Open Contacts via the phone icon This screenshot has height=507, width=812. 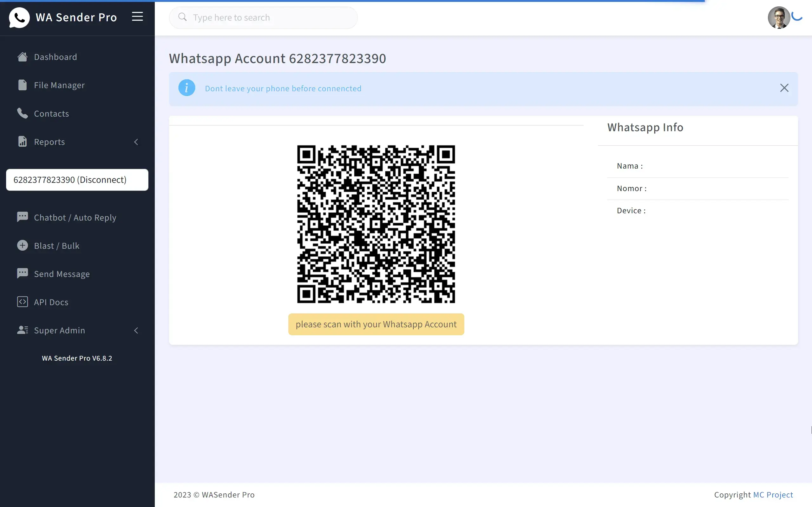click(22, 113)
